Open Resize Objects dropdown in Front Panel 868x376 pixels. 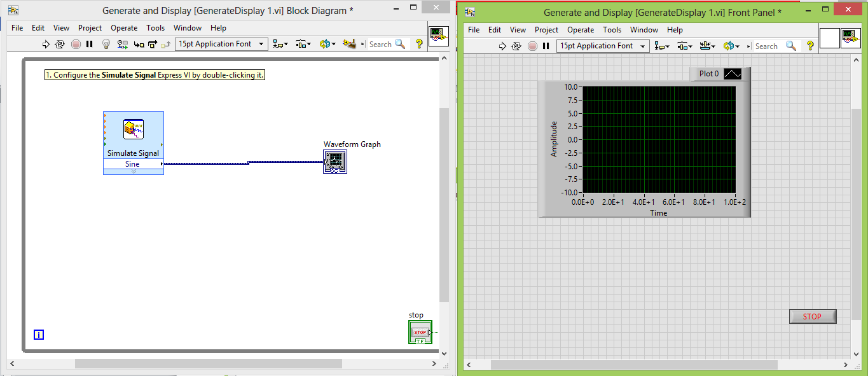click(707, 46)
